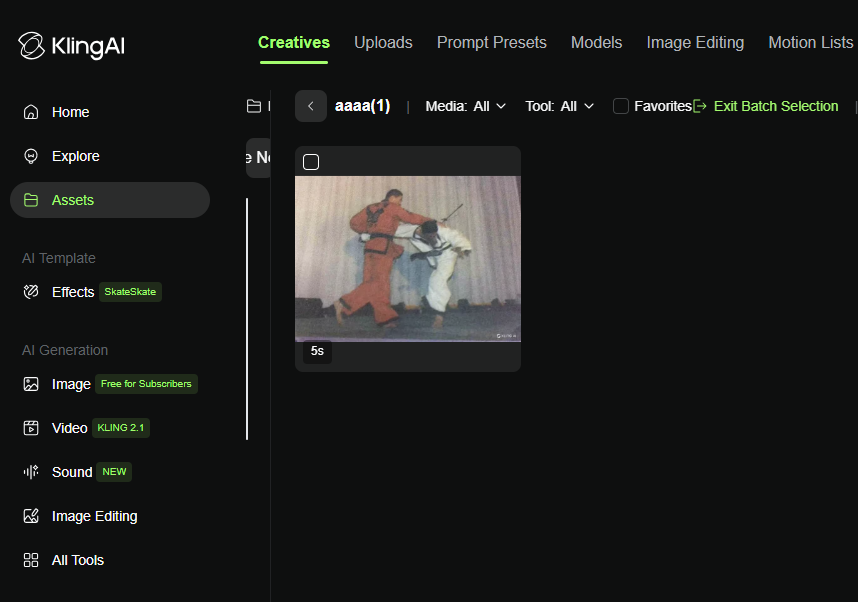Open Effects in the sidebar

tap(73, 292)
